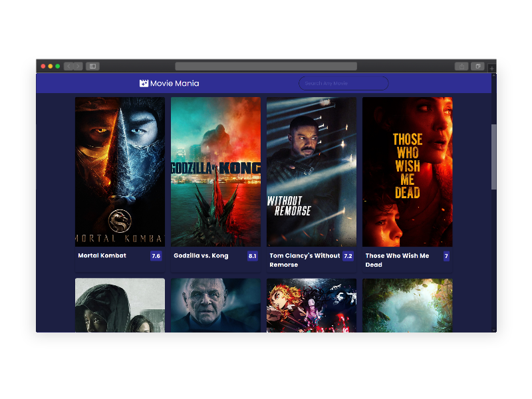Click the Movie Mania site title
This screenshot has width=532, height=399.
[175, 84]
